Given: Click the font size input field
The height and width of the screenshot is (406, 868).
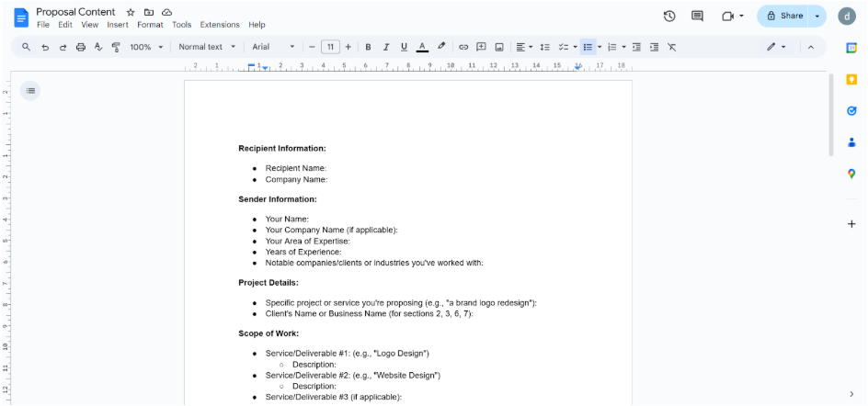Looking at the screenshot, I should coord(330,47).
